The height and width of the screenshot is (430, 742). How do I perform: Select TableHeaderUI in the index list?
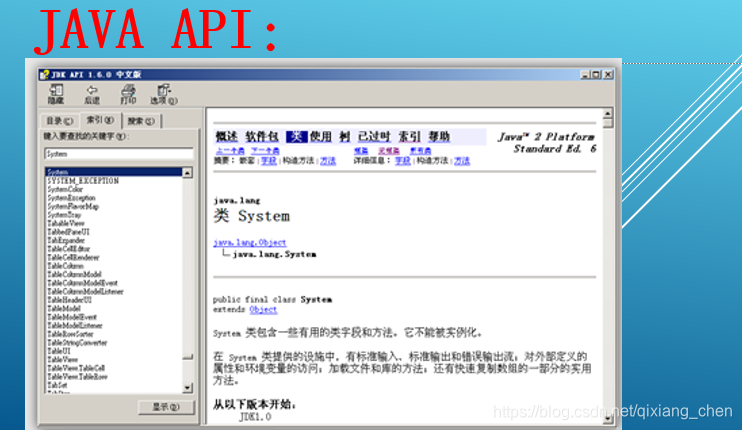69,300
